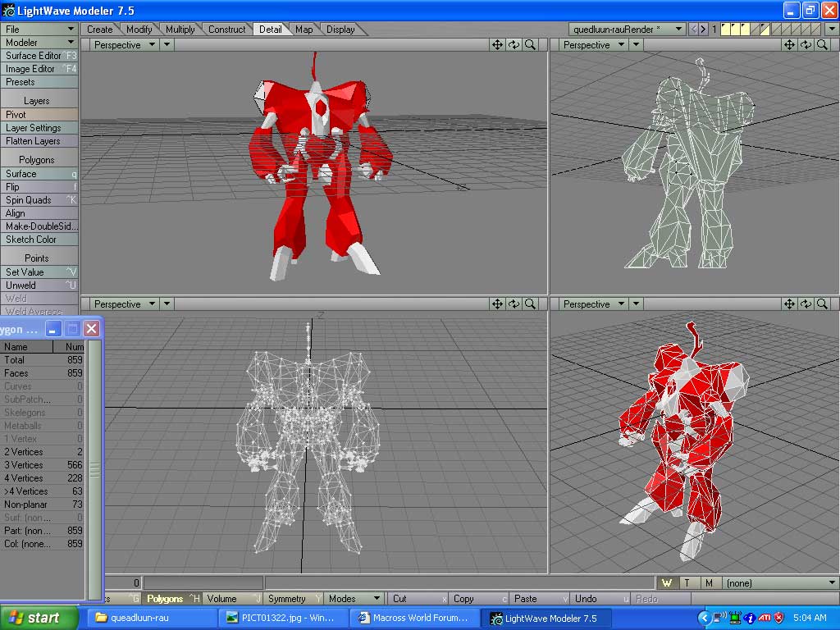Click the Unweld button

pos(39,285)
